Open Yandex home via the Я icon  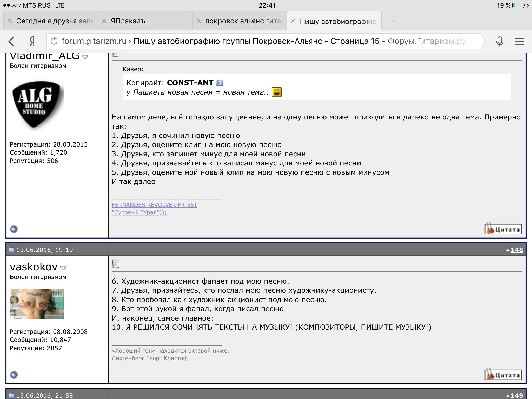(x=32, y=41)
